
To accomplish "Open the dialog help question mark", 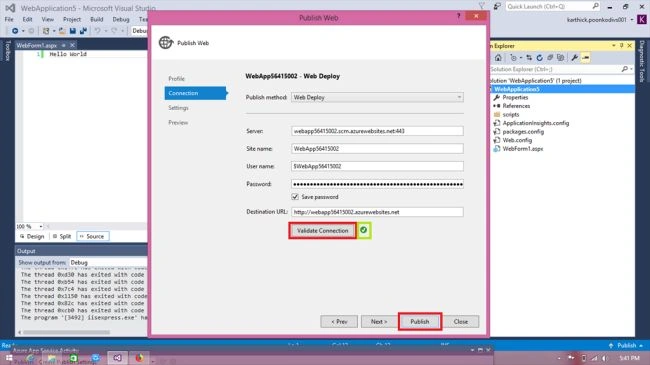I will (458, 16).
